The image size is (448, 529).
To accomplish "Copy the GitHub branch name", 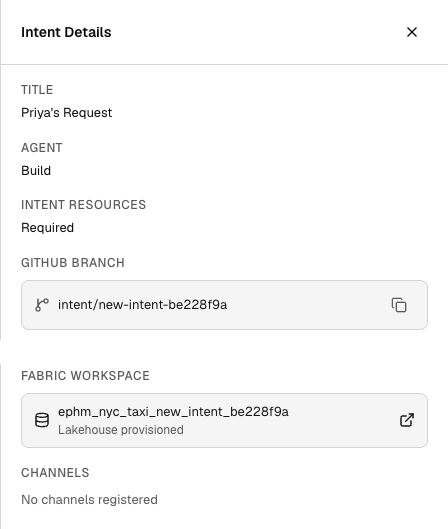I will pos(399,305).
